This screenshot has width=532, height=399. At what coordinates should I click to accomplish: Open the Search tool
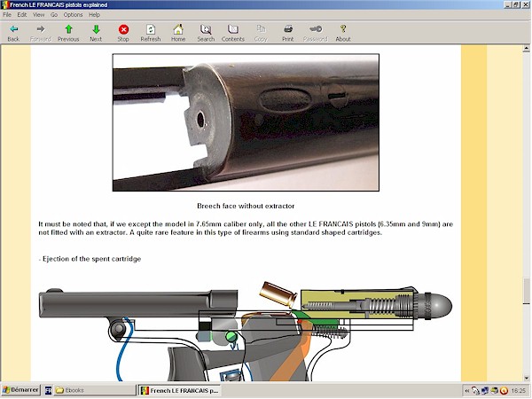coord(206,34)
